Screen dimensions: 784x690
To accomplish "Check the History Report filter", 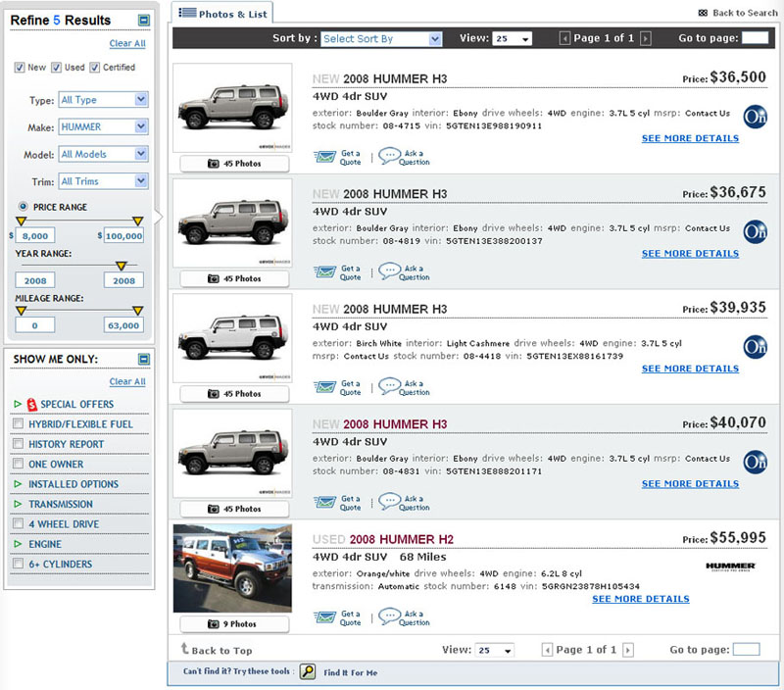I will [x=18, y=444].
